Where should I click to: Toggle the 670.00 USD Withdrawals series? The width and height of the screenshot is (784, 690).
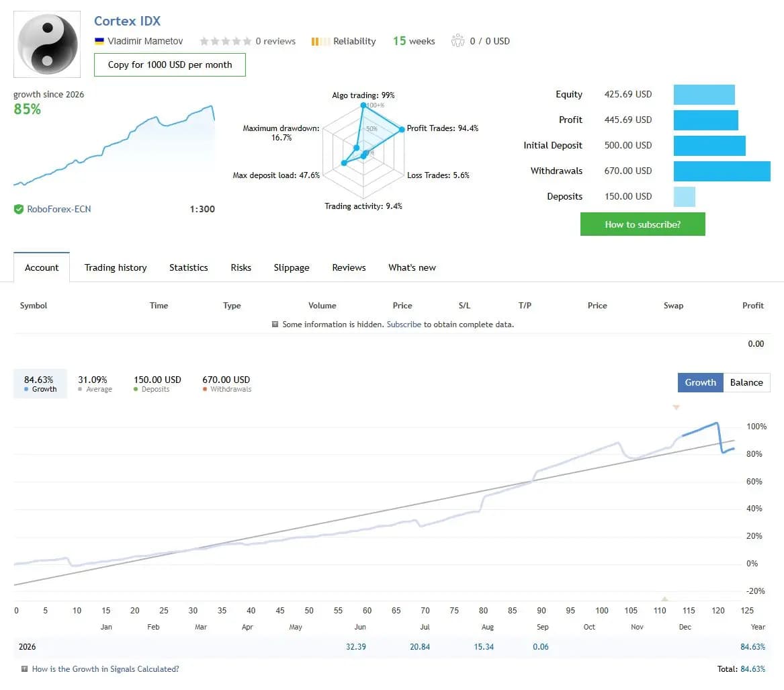[226, 384]
